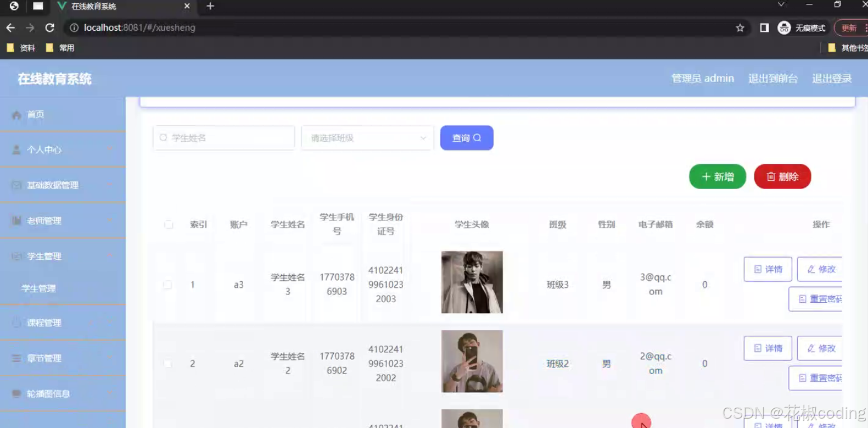This screenshot has width=868, height=428.
Task: Expand the 老师管理 menu chevron
Action: tap(110, 221)
